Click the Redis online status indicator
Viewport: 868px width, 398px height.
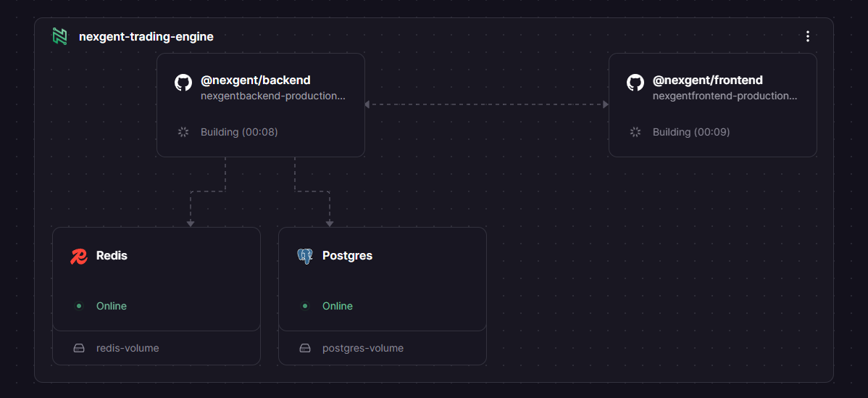tap(79, 306)
